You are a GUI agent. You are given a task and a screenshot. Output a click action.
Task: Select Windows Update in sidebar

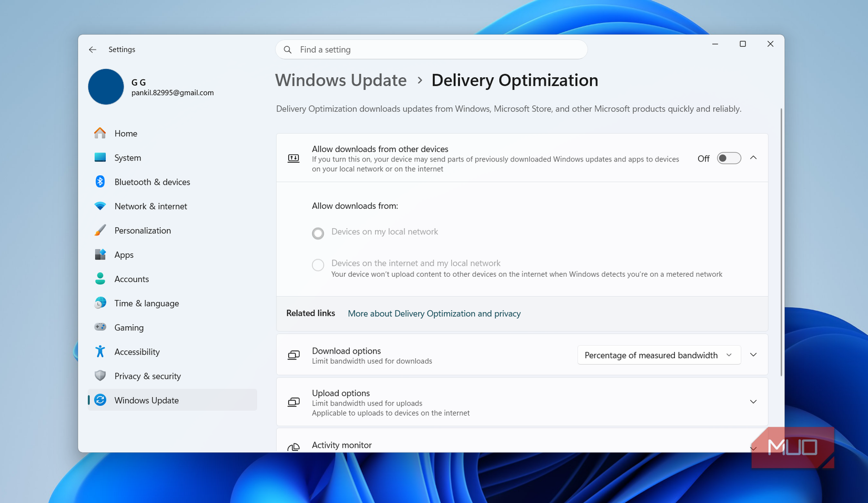(x=173, y=400)
